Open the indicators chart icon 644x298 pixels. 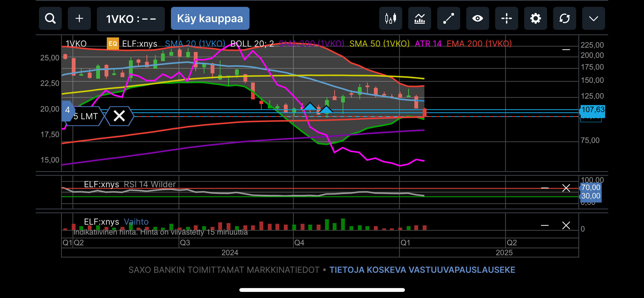(x=419, y=18)
